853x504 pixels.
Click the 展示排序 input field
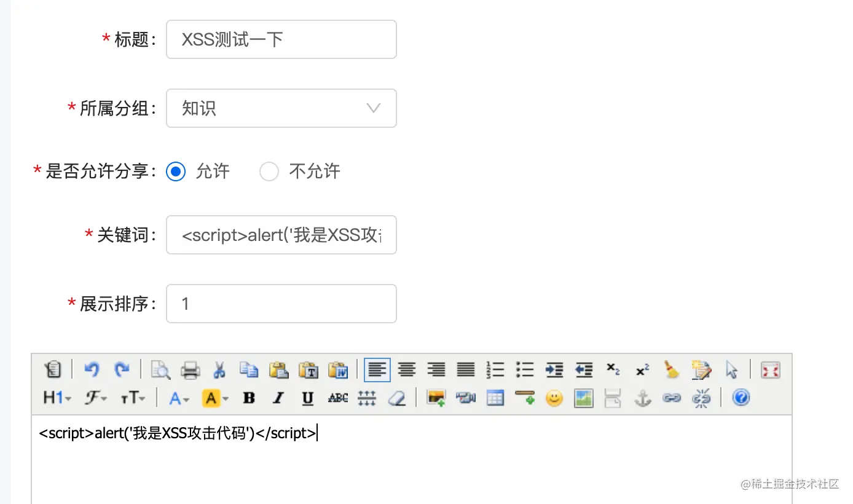coord(281,304)
